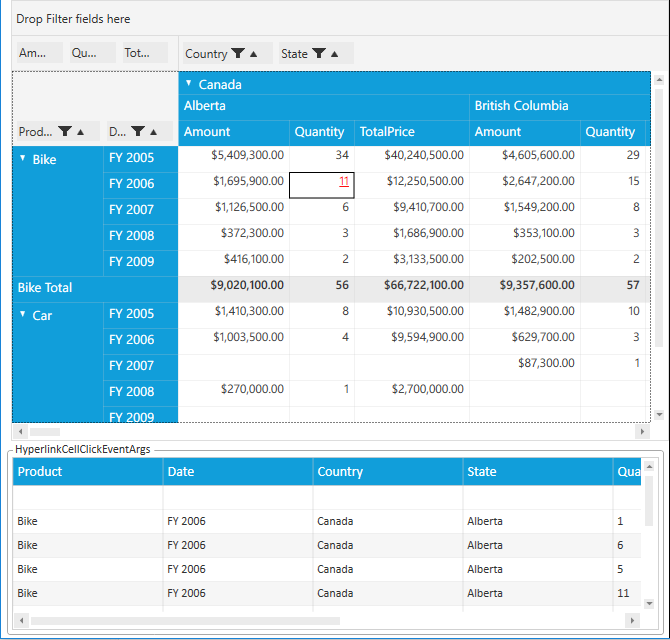Click pivot grid horizontal scrollbar right arrow
This screenshot has width=670, height=640.
pyautogui.click(x=642, y=432)
